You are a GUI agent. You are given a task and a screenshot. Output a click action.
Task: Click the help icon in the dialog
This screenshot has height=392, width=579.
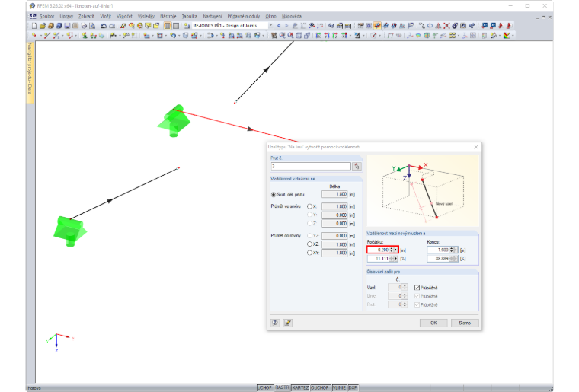pos(275,323)
